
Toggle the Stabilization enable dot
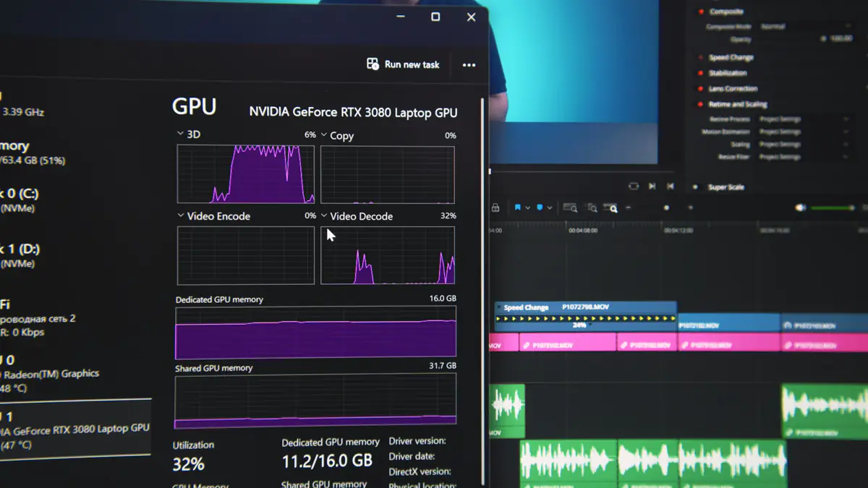pos(700,73)
